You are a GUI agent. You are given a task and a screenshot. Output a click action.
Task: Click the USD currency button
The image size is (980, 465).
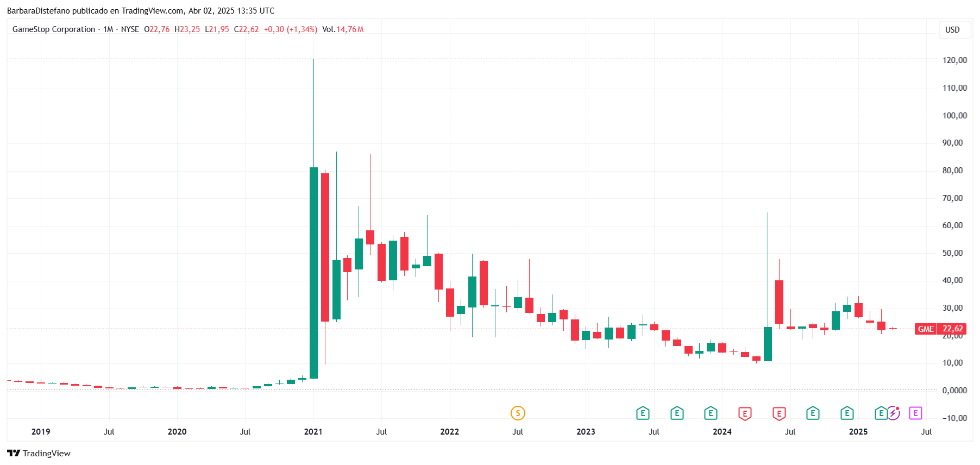tap(952, 30)
